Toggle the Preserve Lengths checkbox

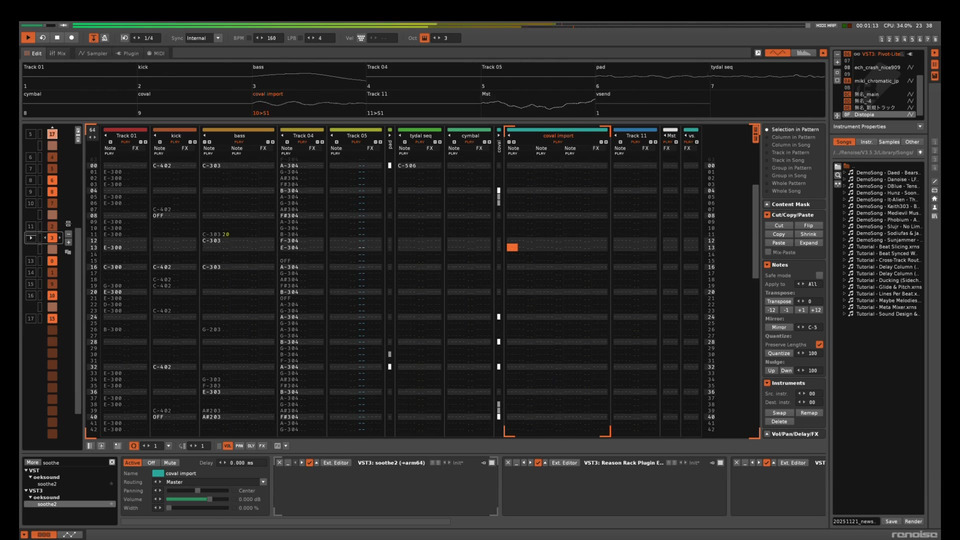[x=819, y=345]
